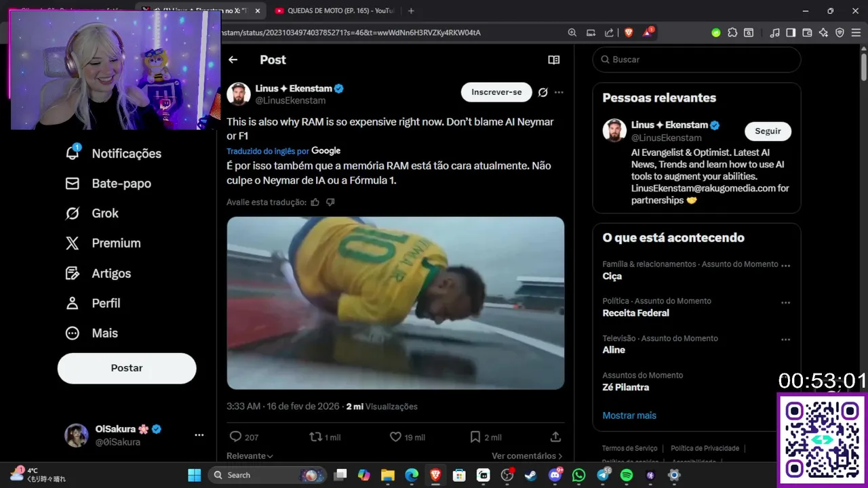Dislike the translation with thumbs down
This screenshot has height=488, width=868.
coord(330,202)
